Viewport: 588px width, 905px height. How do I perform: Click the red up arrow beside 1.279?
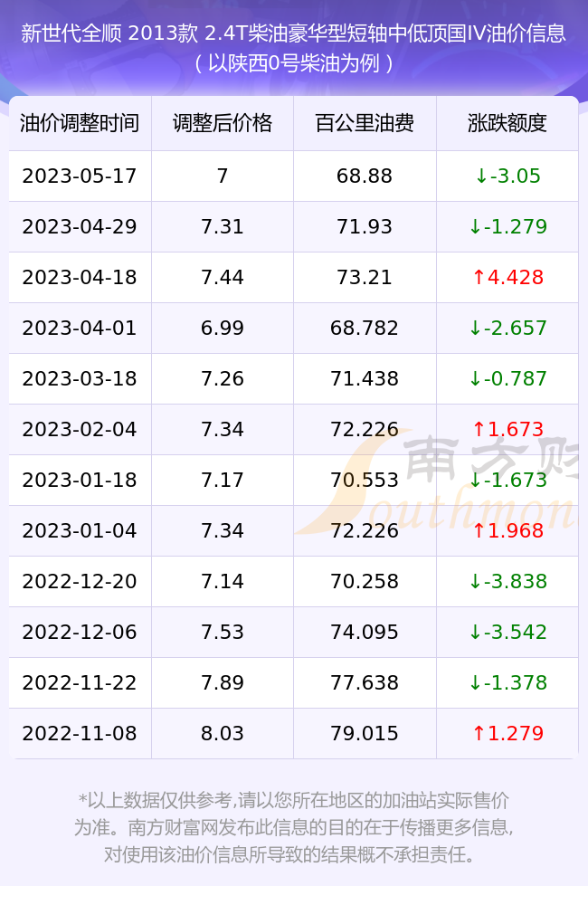tap(479, 733)
